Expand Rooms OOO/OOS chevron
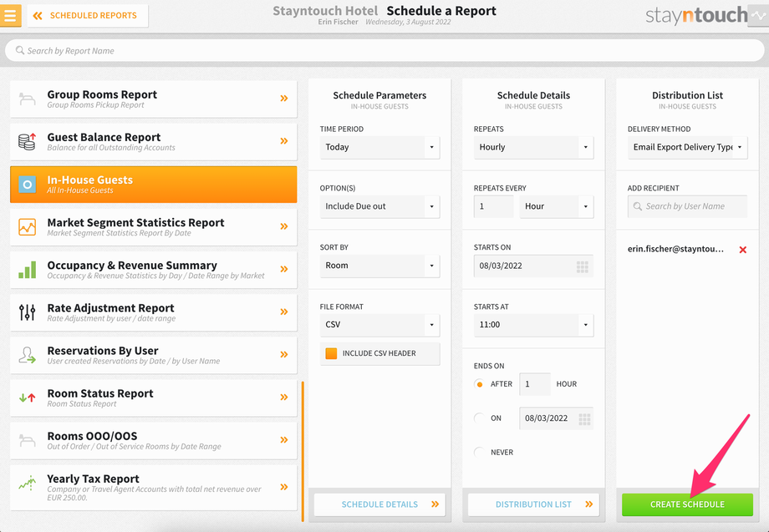The width and height of the screenshot is (769, 532). [284, 439]
